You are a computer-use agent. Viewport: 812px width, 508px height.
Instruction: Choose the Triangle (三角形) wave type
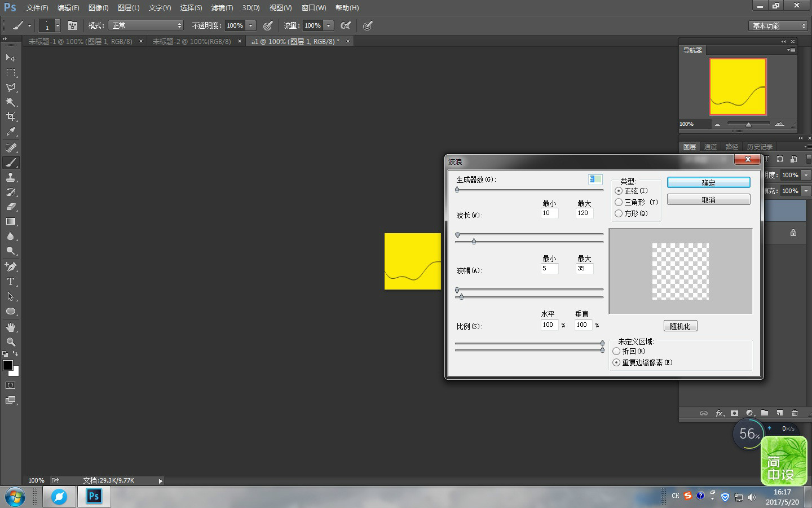619,202
